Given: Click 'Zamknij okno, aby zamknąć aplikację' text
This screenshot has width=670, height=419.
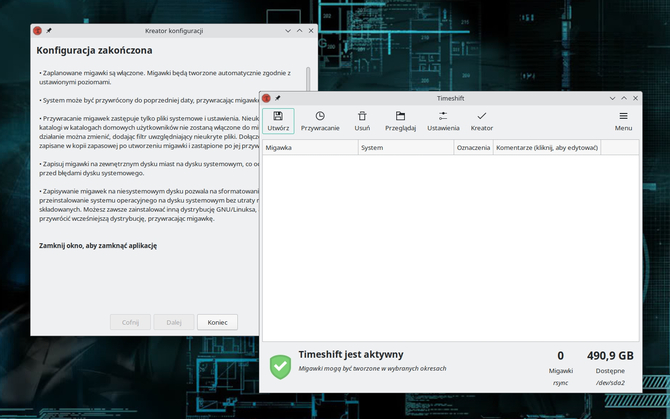Looking at the screenshot, I should pos(98,246).
